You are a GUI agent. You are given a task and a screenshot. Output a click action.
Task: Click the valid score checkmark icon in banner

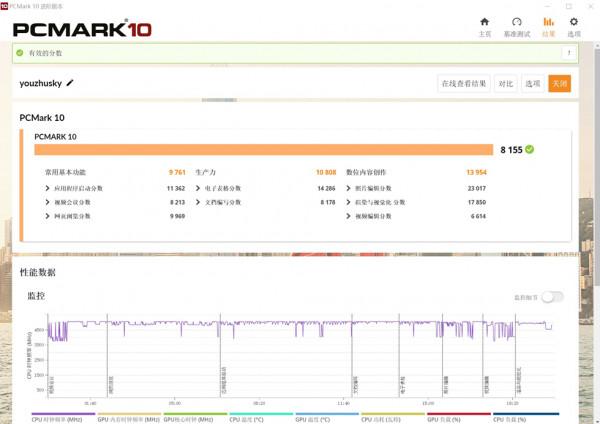click(x=21, y=53)
